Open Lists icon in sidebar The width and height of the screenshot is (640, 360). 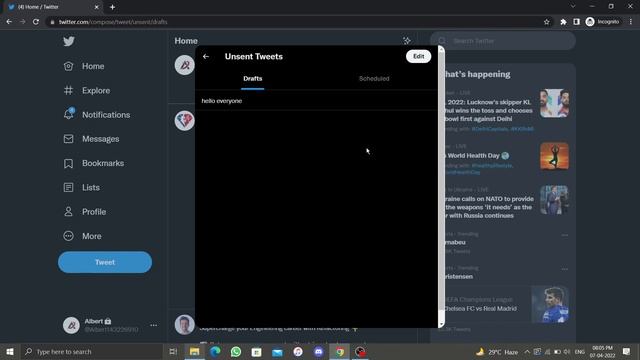tap(68, 187)
